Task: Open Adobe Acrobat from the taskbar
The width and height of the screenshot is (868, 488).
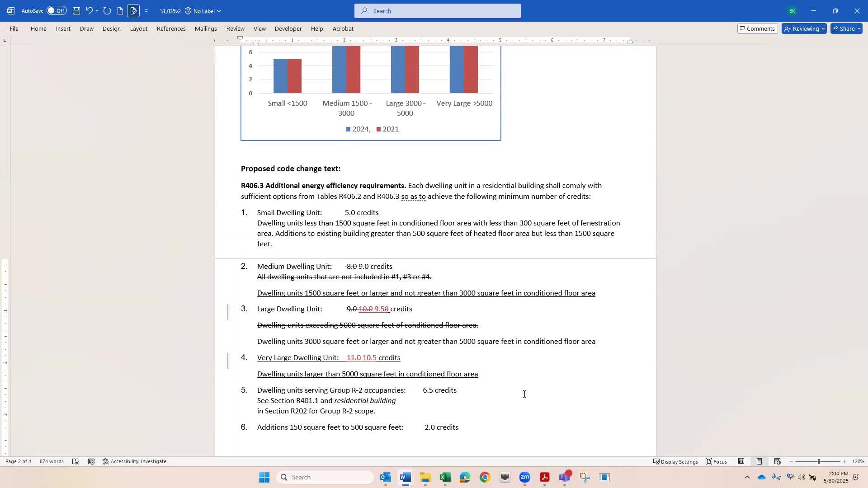Action: pos(544,477)
